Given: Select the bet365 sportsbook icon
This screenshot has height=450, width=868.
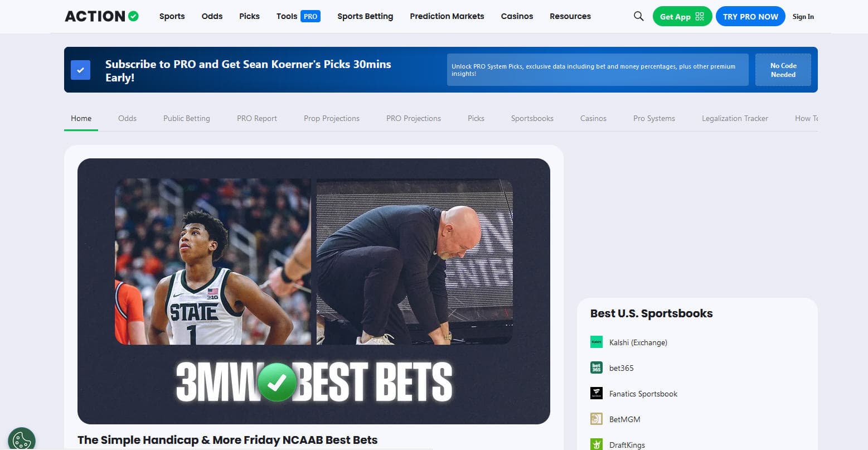Looking at the screenshot, I should [x=596, y=367].
